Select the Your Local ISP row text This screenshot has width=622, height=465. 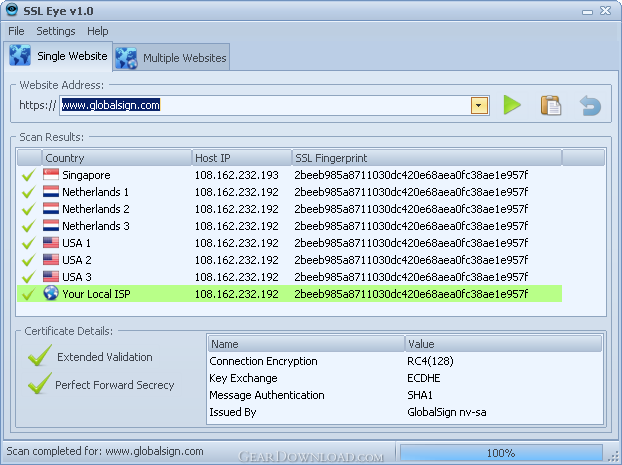click(x=96, y=294)
